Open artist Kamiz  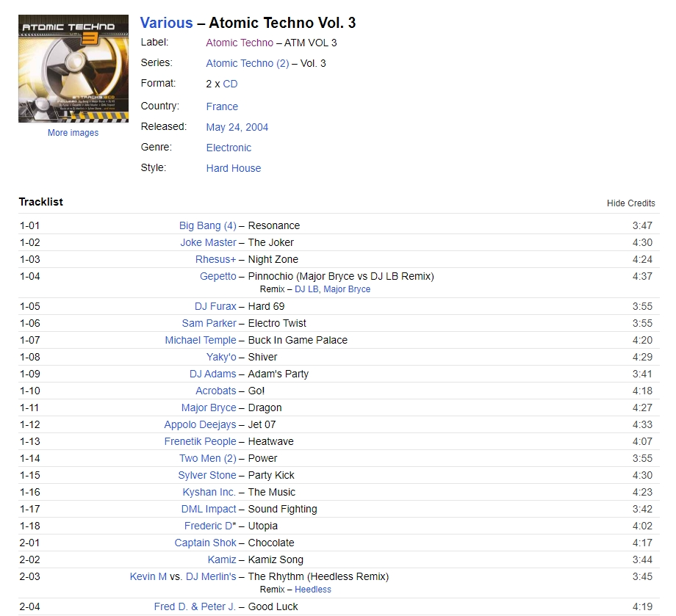[222, 559]
